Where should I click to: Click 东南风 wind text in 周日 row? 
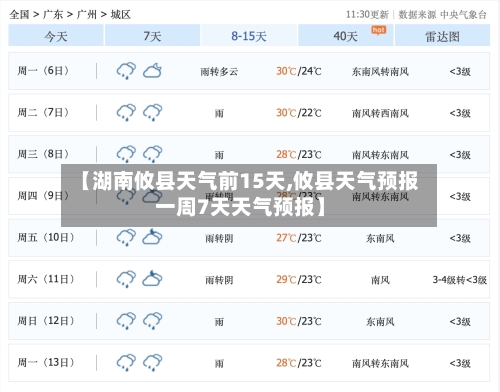click(380, 321)
